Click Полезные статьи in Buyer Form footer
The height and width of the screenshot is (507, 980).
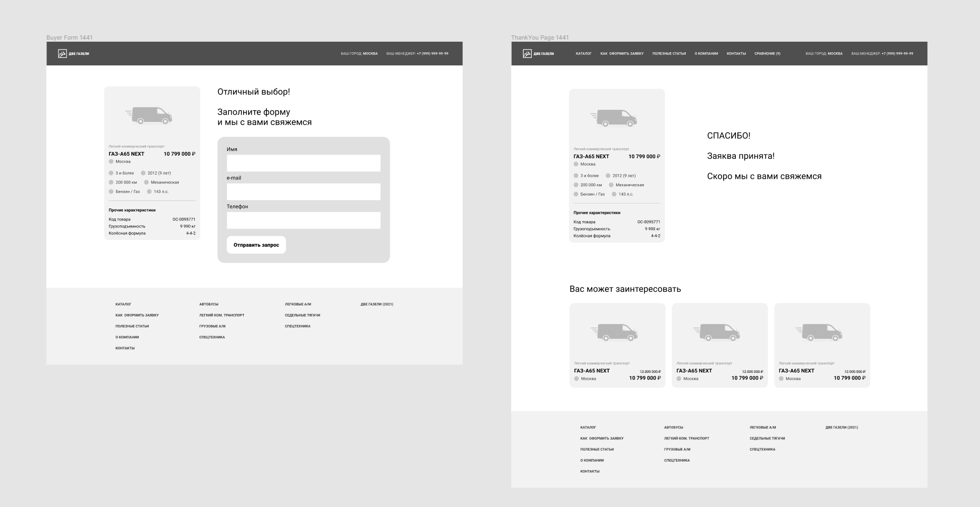point(132,327)
